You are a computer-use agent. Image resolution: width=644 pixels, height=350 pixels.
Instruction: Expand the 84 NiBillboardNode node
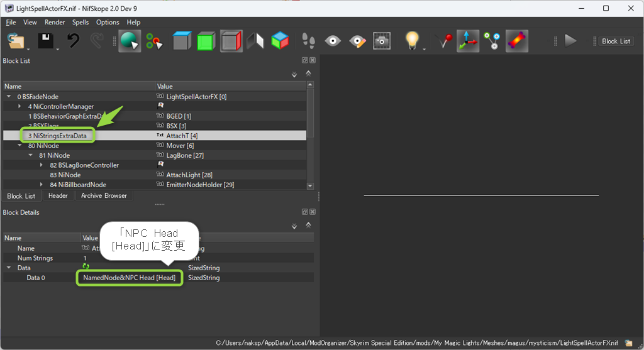(x=41, y=185)
